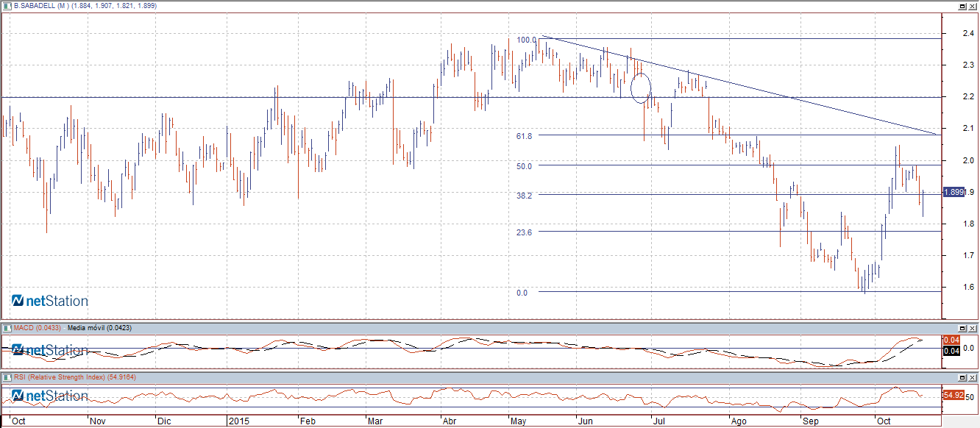Screen dimensions: 980x428
Task: Click the Jun label on time axis
Action: [x=587, y=421]
